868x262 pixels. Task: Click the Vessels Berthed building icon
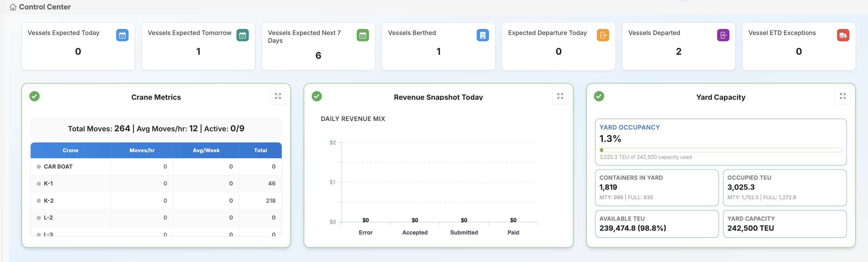coord(482,35)
